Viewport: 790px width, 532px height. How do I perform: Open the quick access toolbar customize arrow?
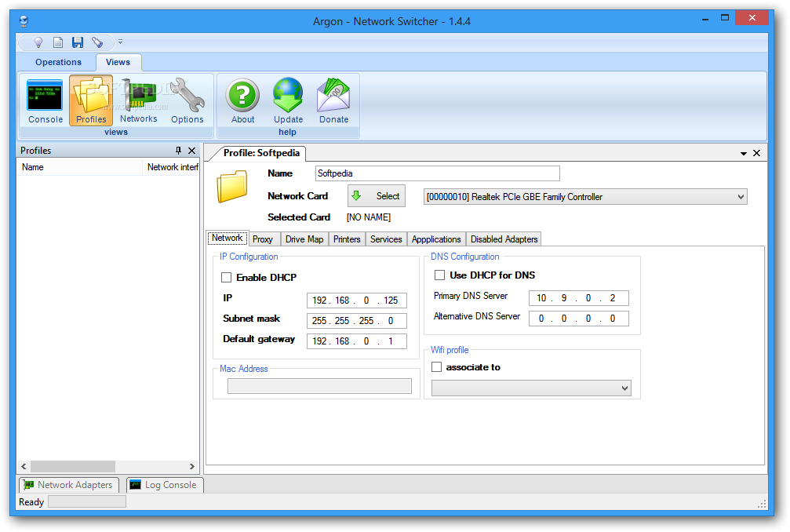click(120, 42)
